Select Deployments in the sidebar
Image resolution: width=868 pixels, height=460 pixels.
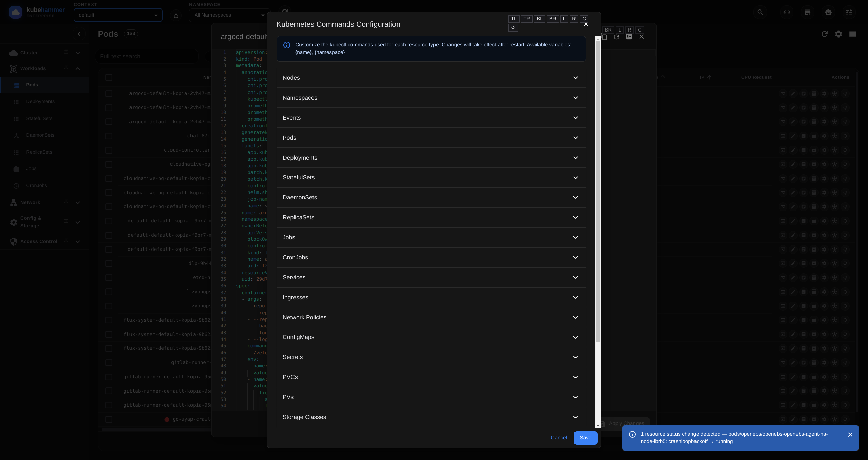tap(45, 102)
